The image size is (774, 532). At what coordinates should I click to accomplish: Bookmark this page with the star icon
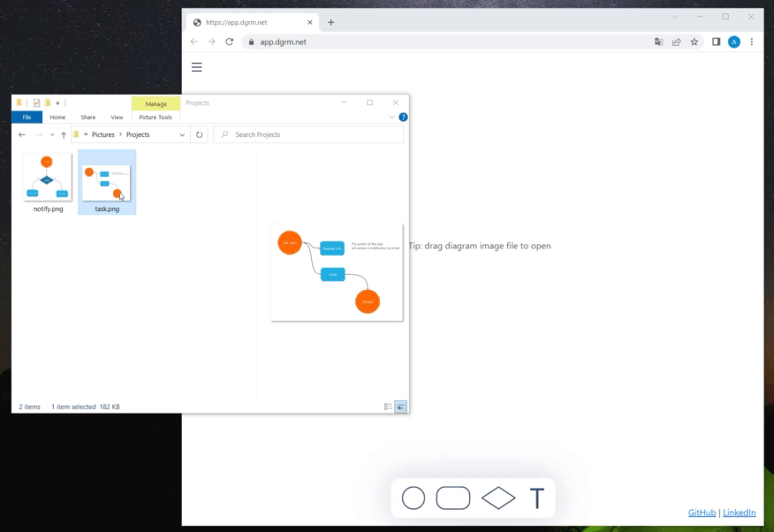coord(694,42)
